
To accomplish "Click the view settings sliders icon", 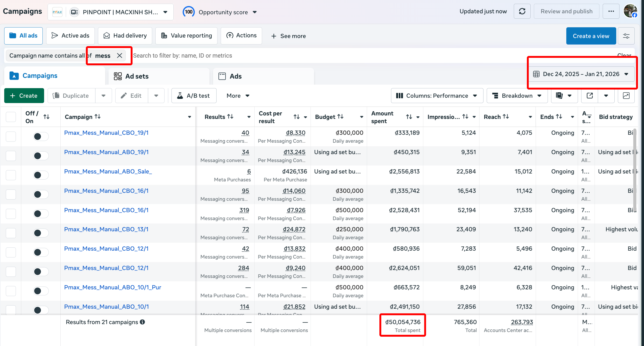I will (x=626, y=36).
